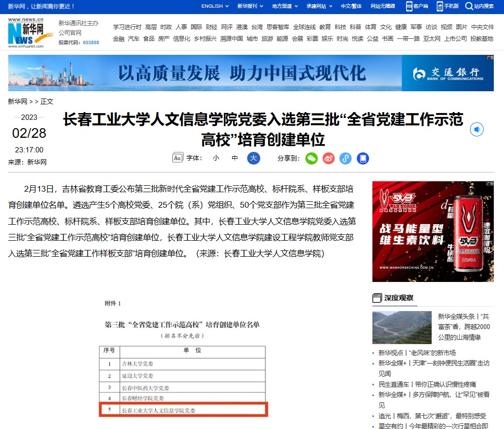Read the 新华视点 "老风味" article
Image resolution: width=504 pixels, height=429 pixels.
tap(417, 353)
